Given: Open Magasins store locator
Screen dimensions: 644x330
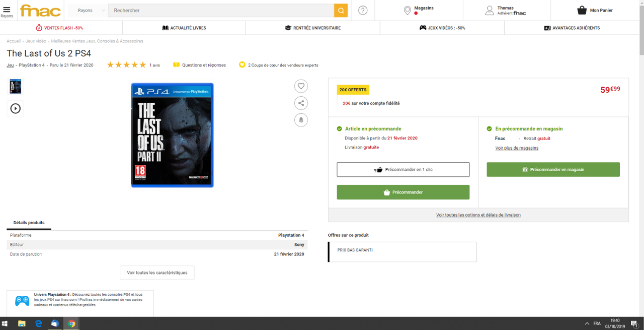Looking at the screenshot, I should [419, 10].
